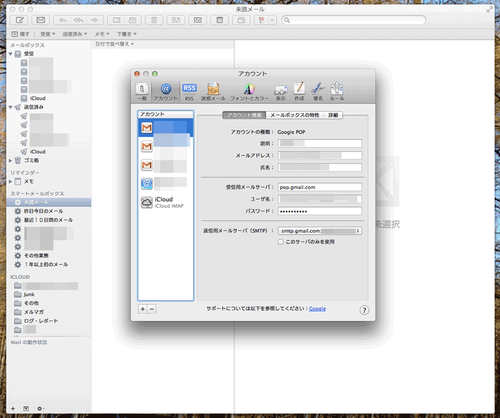This screenshot has height=418, width=500.
Task: Open the Google support link
Action: click(317, 309)
